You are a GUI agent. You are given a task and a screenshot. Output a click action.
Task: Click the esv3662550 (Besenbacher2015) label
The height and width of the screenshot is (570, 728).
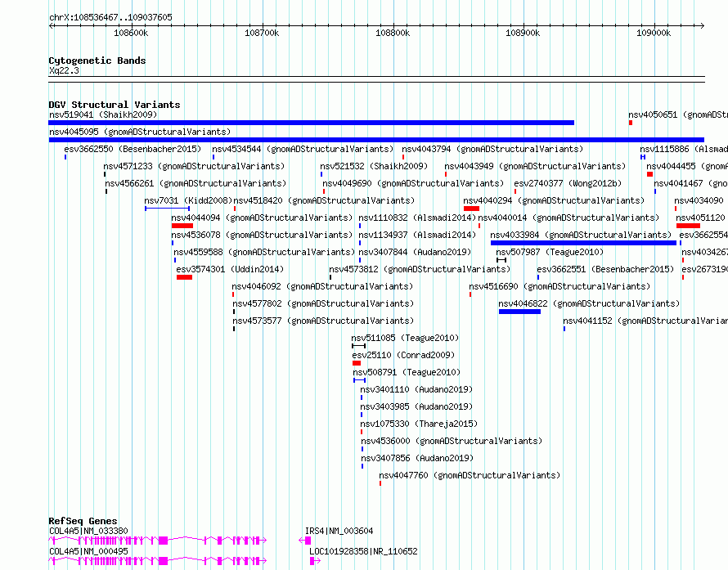tap(133, 149)
